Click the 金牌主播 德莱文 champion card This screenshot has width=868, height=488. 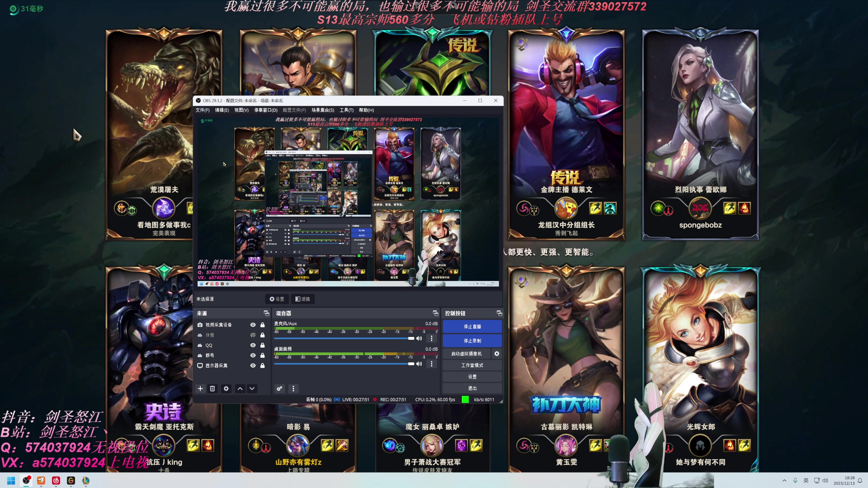tap(566, 135)
